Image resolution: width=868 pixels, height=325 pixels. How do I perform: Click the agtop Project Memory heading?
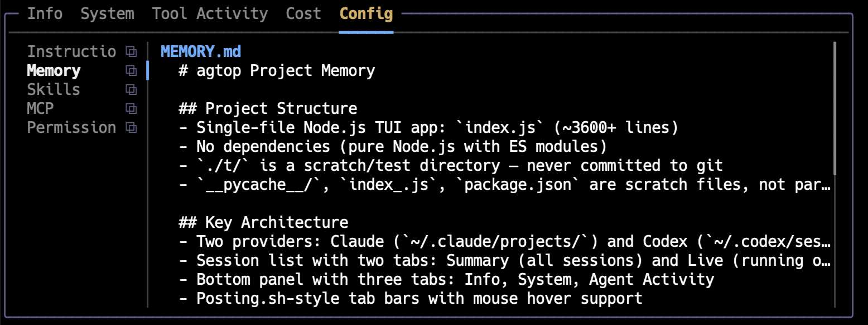pos(276,70)
